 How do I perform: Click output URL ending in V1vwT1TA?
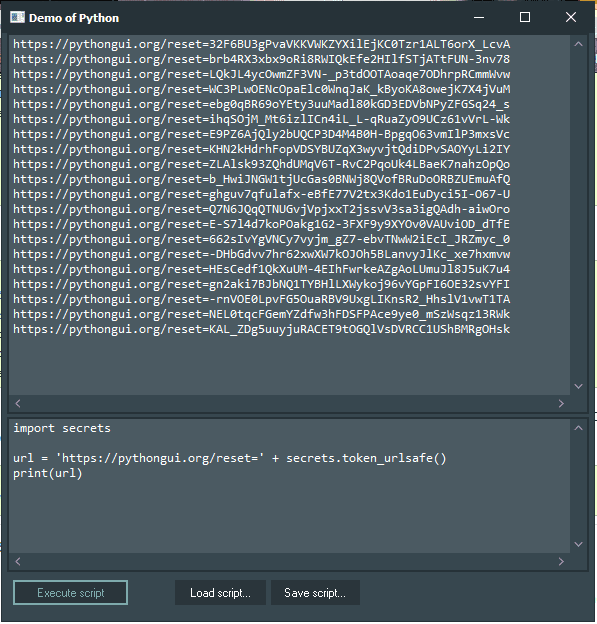tap(261, 299)
